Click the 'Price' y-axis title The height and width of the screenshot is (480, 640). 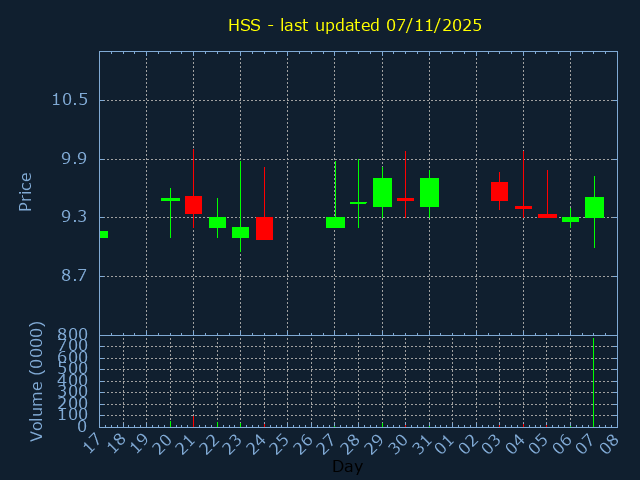coord(26,191)
